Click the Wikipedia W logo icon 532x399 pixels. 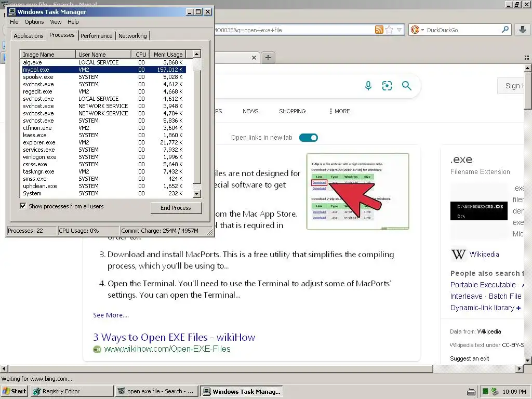pyautogui.click(x=458, y=254)
